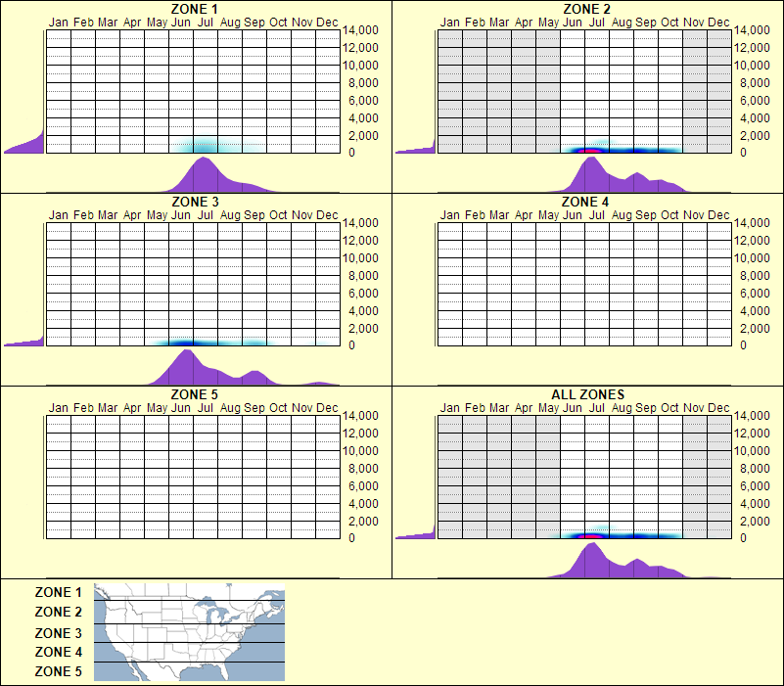Click the secondary September bump under ZONE 3
784x686 pixels.
(x=256, y=373)
